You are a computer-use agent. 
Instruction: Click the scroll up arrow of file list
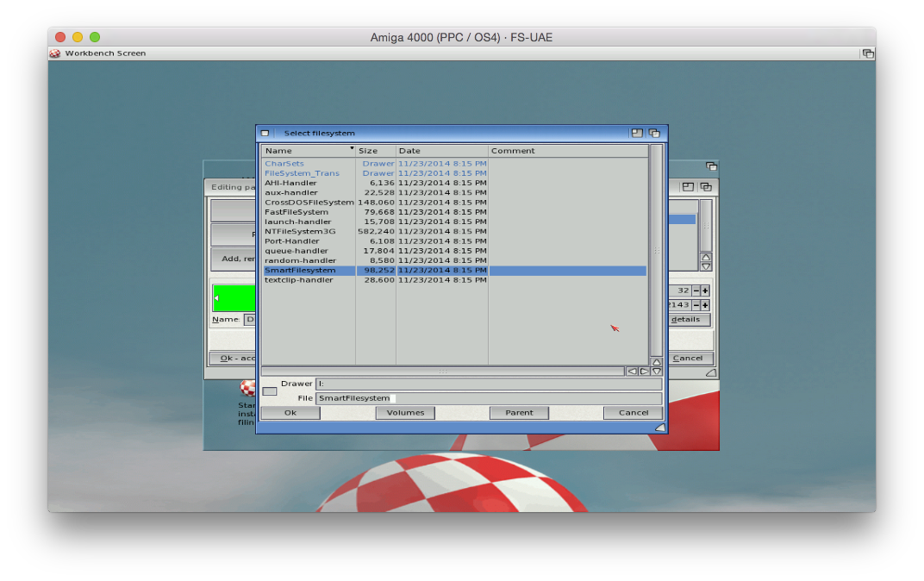pyautogui.click(x=657, y=362)
